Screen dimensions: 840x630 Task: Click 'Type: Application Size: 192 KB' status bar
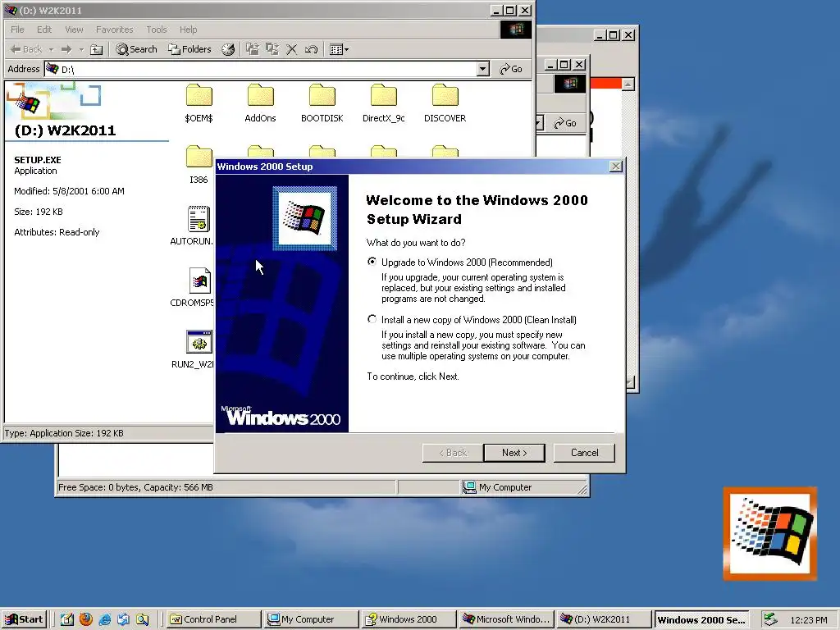(64, 433)
